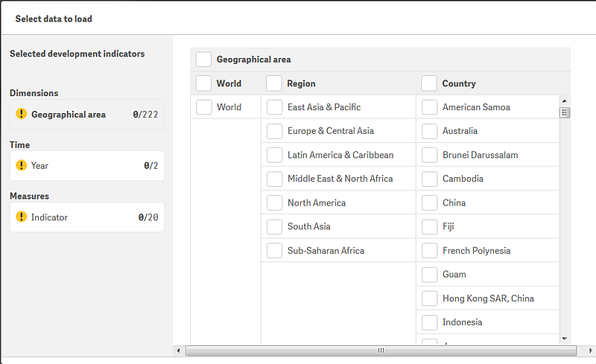Select the Australia country checkbox
The width and height of the screenshot is (596, 364).
tap(430, 131)
